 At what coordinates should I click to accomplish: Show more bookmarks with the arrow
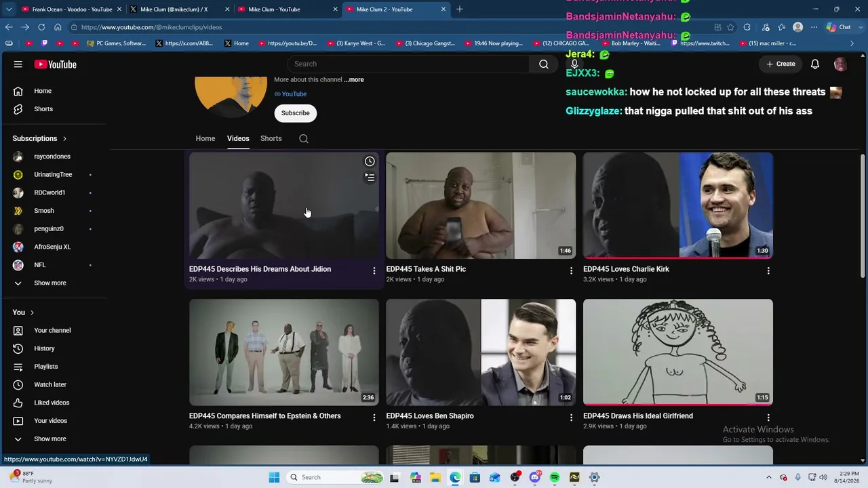click(852, 43)
